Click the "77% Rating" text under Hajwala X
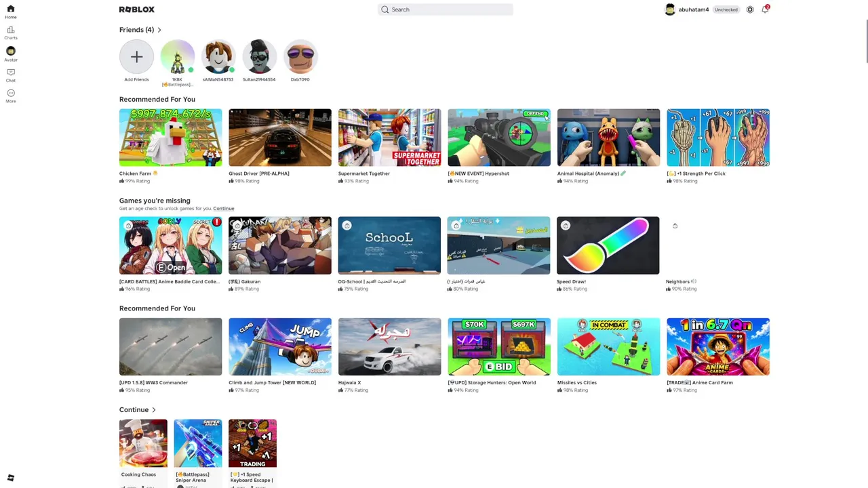This screenshot has width=868, height=488. pos(357,390)
